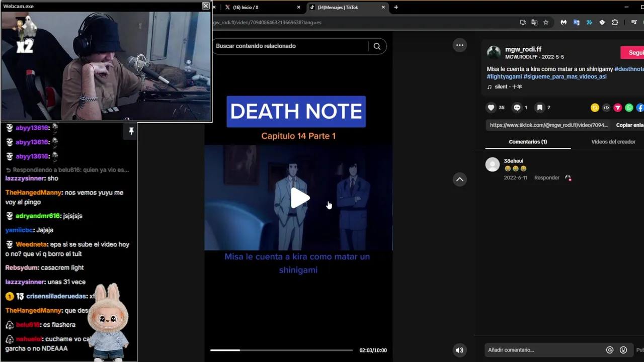Mute the video with speaker icon
Viewport: 644px width, 362px height.
(459, 350)
